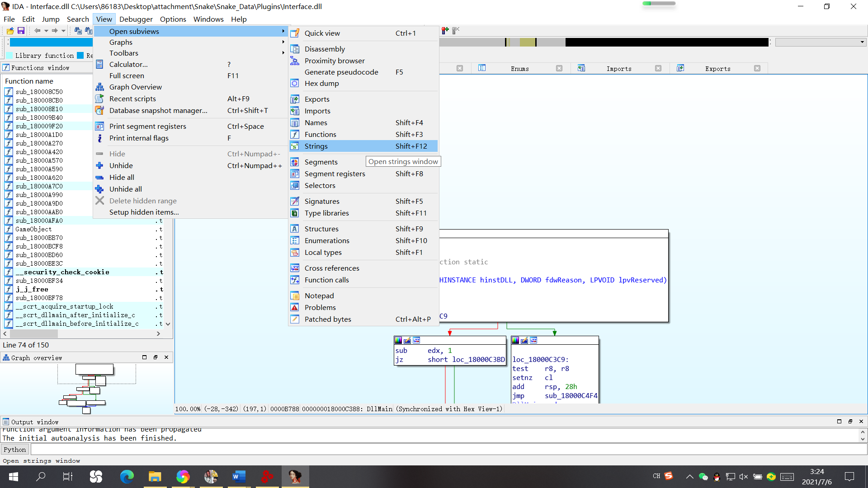Click the open file toolbar icon
The width and height of the screenshot is (868, 488).
[10, 31]
